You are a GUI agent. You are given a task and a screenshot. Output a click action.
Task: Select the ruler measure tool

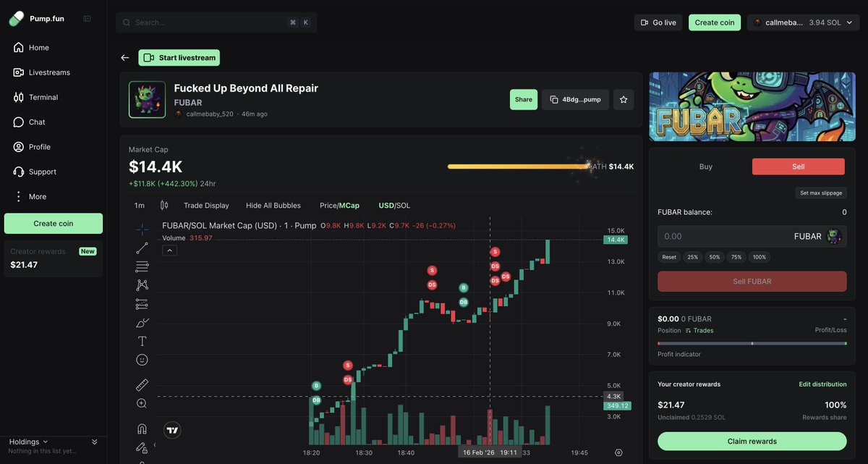[x=142, y=385]
